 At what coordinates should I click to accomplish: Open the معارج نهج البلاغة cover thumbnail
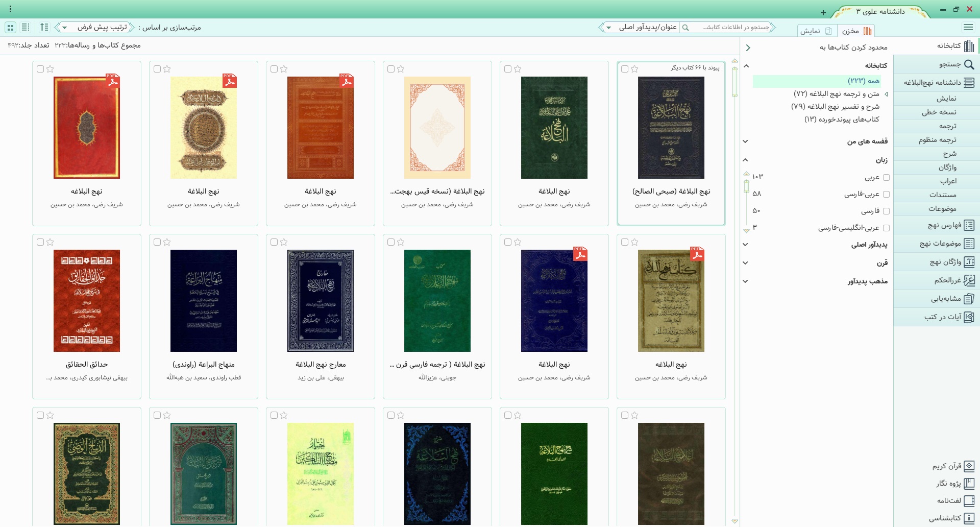(321, 301)
